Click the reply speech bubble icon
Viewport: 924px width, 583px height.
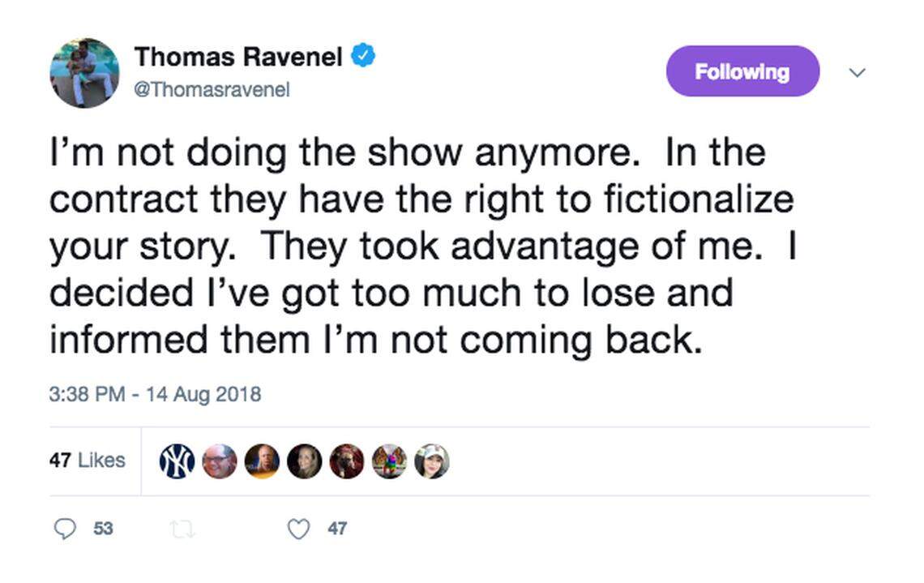66,529
